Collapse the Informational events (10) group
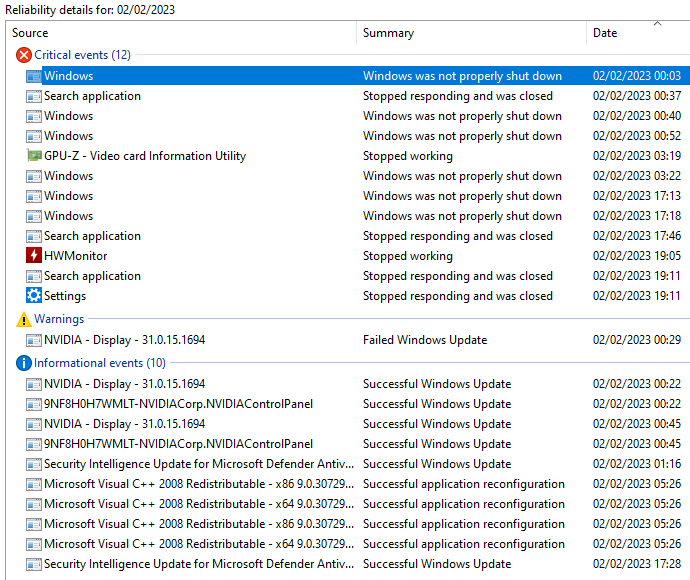 point(100,363)
